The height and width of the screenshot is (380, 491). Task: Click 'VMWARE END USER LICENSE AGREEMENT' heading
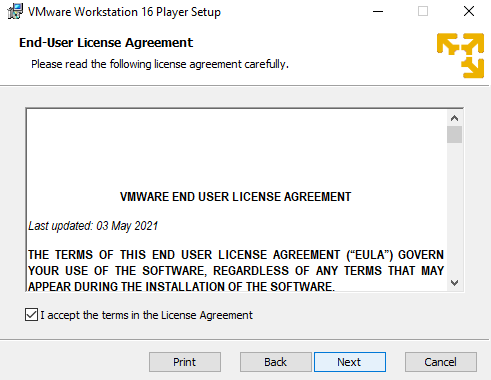(235, 197)
